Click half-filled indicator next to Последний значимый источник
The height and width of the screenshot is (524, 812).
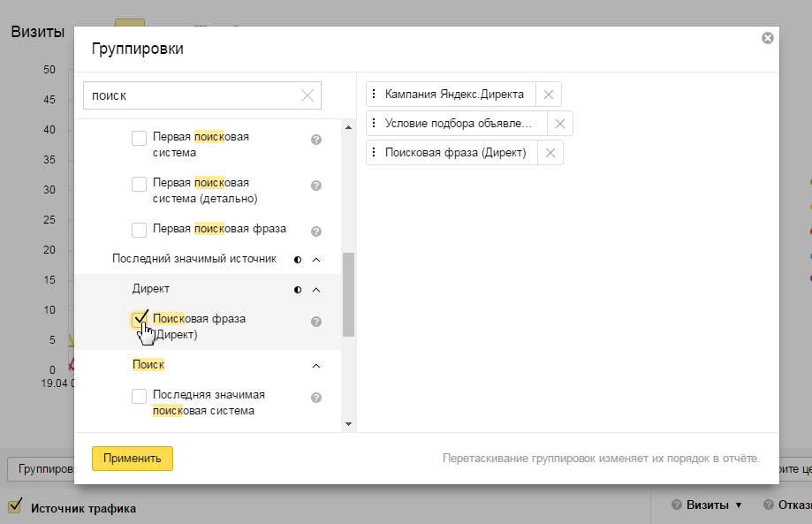(298, 260)
